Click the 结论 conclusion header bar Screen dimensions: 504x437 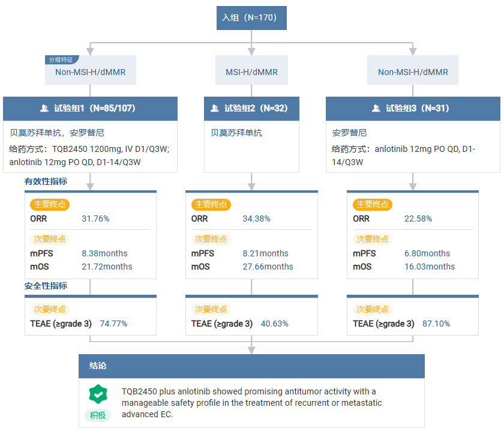[251, 366]
